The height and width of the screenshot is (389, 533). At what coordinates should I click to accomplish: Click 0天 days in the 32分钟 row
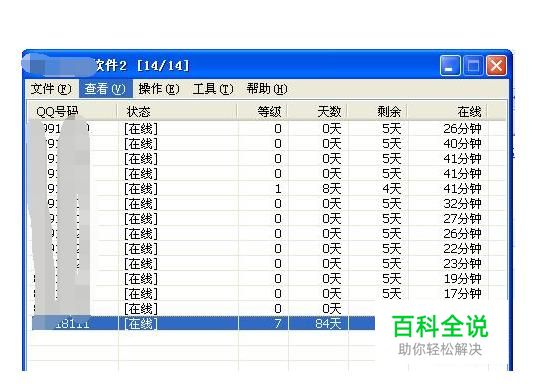coord(331,204)
